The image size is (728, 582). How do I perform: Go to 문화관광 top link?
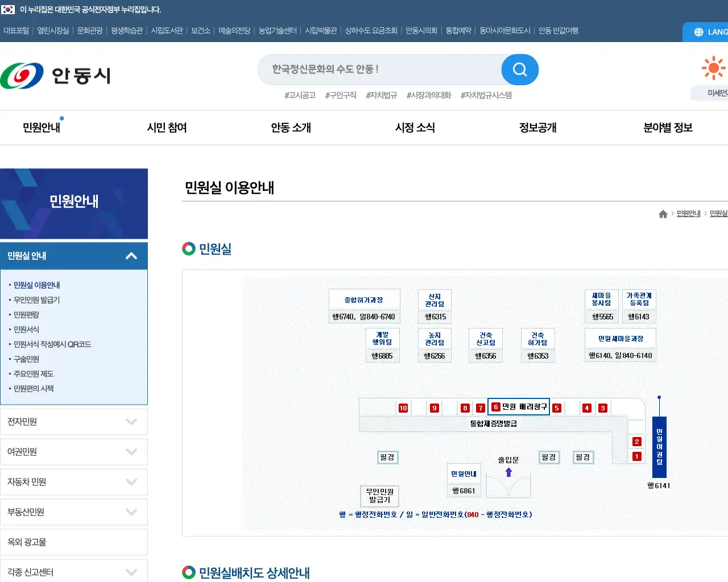(90, 31)
